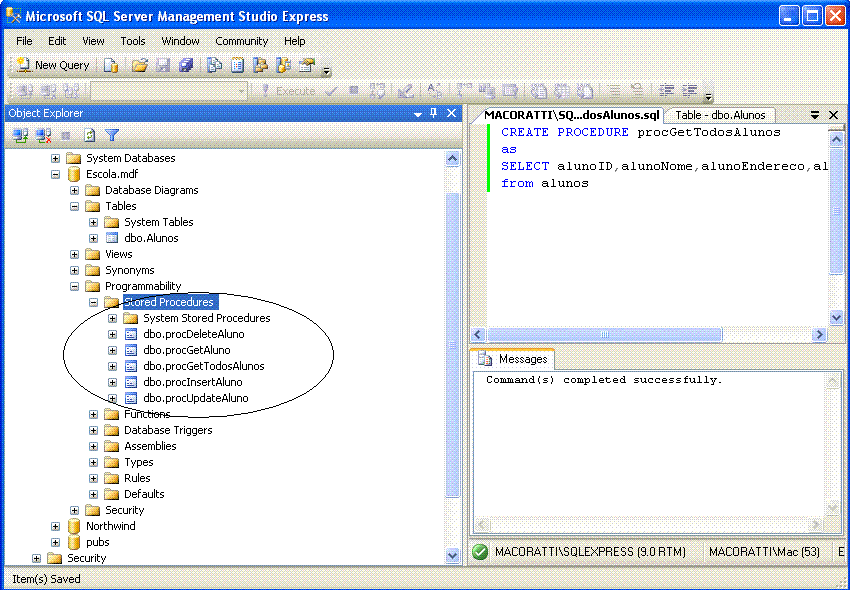Collapse the Programmability node
This screenshot has width=850, height=590.
click(74, 286)
